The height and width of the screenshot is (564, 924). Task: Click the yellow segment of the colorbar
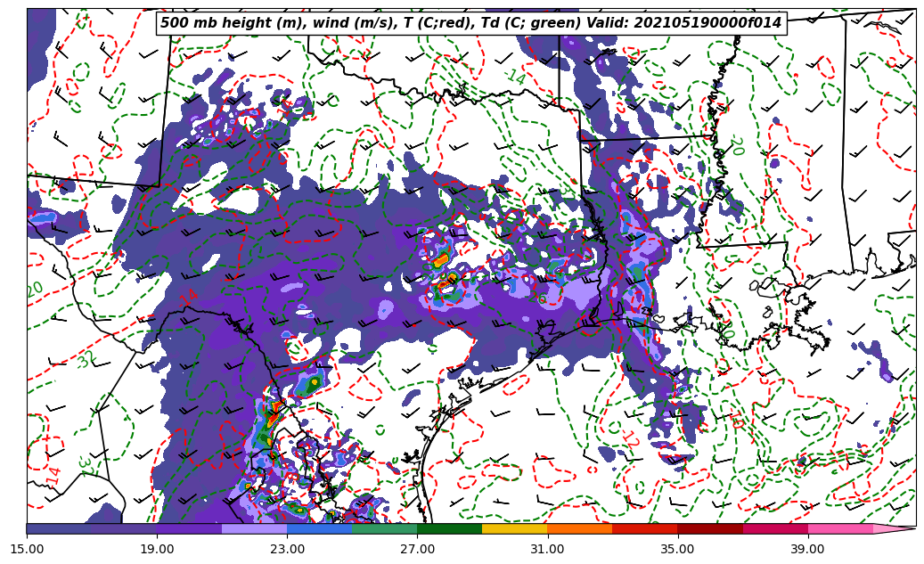tap(514, 528)
